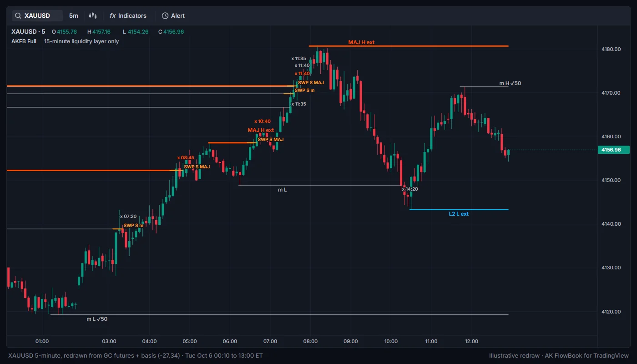
Task: Click the white x 11:40 marker
Action: [x=302, y=65]
